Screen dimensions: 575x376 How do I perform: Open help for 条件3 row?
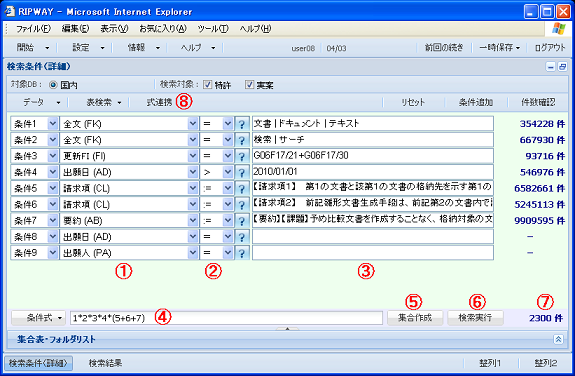pyautogui.click(x=242, y=156)
